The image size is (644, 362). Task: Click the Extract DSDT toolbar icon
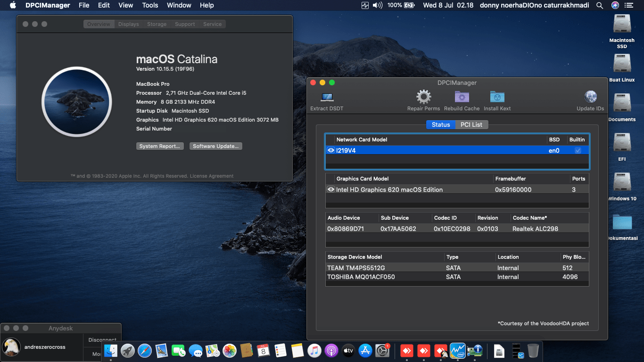[327, 97]
